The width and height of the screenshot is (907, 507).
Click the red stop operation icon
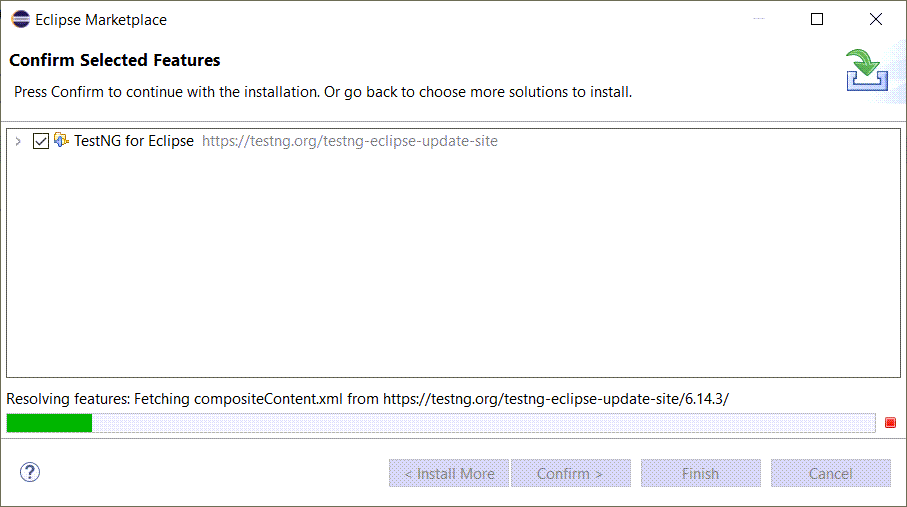click(x=890, y=423)
